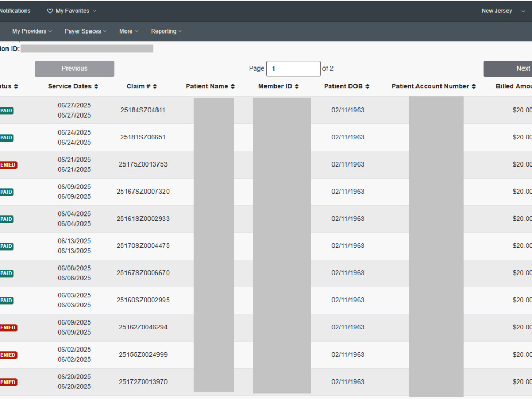Focus the Page number field
The image size is (532, 399).
(293, 69)
